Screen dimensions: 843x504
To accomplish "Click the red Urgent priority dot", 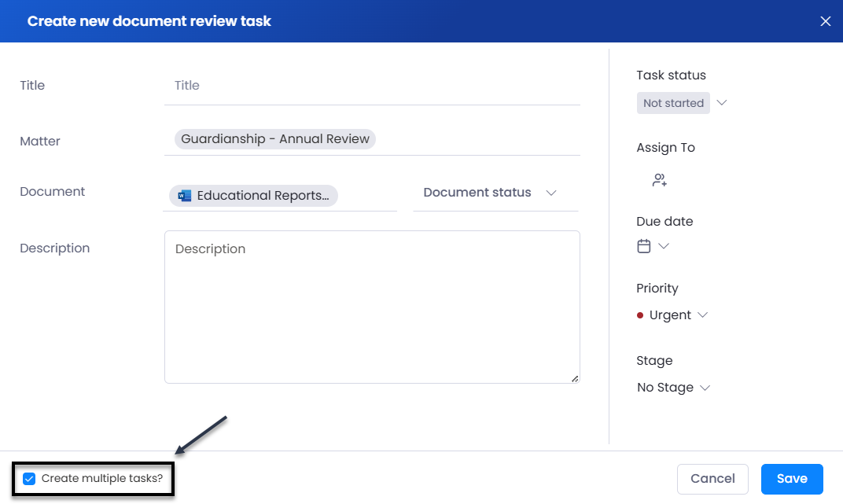I will click(640, 315).
